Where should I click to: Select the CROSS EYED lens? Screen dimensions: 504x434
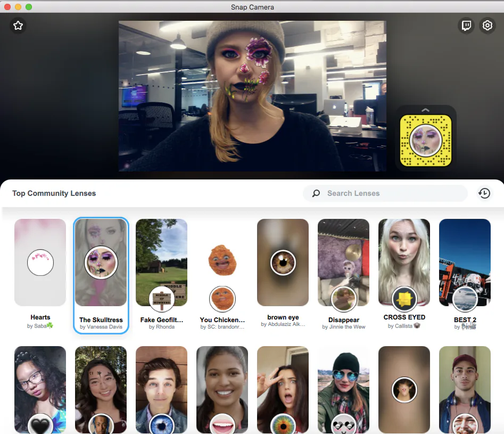pos(404,274)
